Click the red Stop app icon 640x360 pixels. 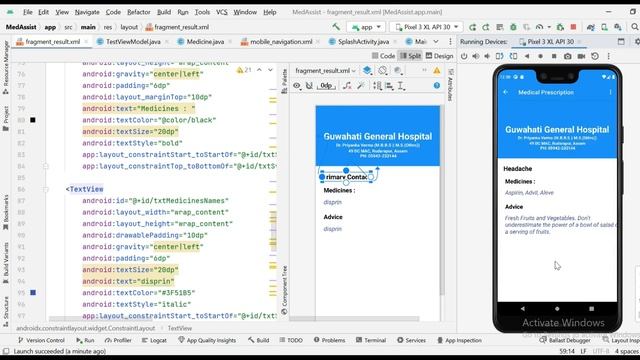coord(573,27)
